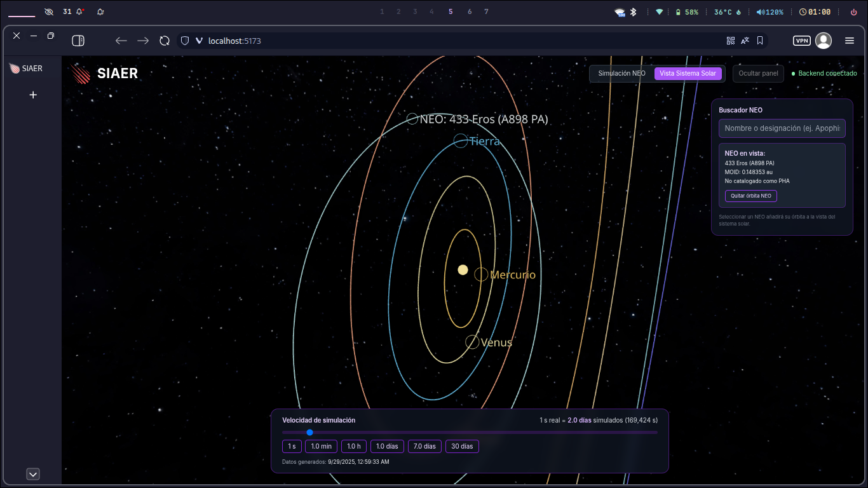Toggle the VPN badge

click(x=802, y=41)
